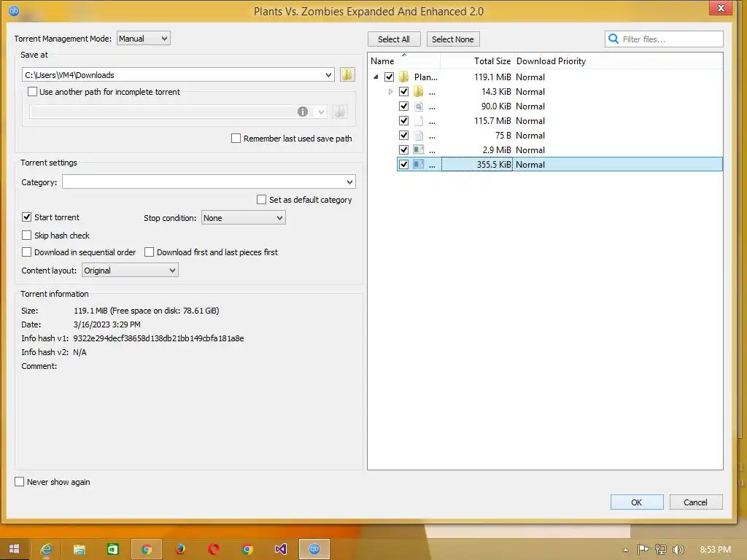This screenshot has height=560, width=747.
Task: Enable Download in sequential order
Action: click(x=27, y=252)
